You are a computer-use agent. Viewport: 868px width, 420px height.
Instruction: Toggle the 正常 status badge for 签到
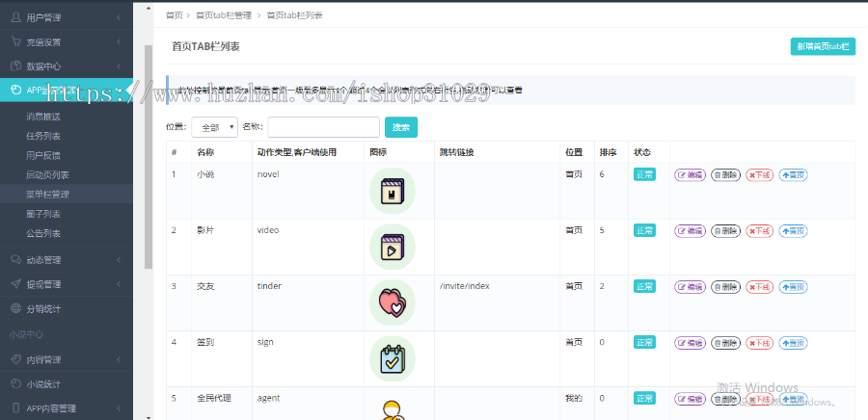(x=644, y=342)
